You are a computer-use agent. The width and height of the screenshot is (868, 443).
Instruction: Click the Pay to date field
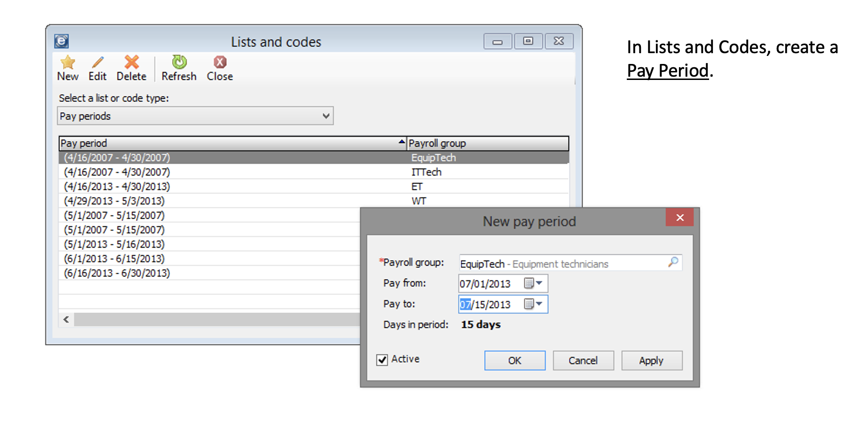(503, 304)
